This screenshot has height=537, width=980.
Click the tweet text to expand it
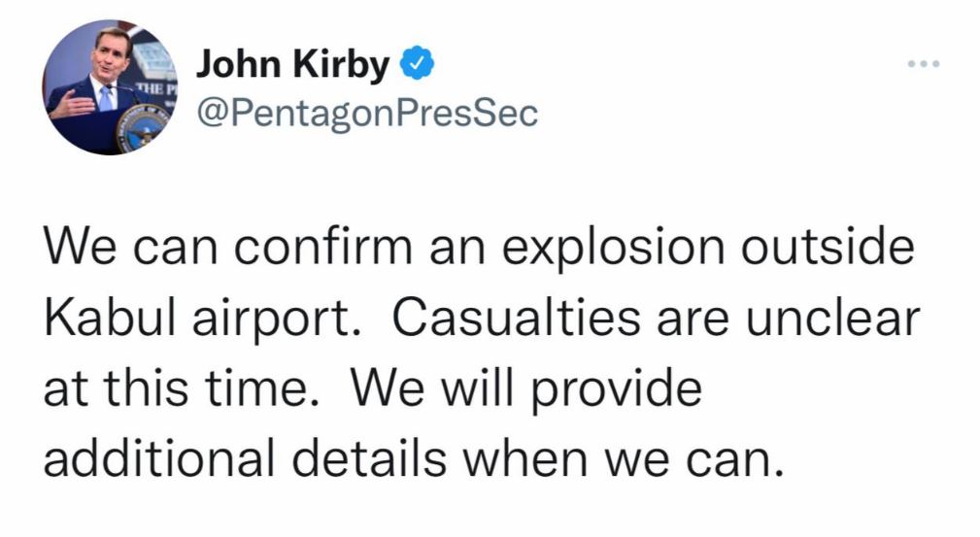point(481,352)
